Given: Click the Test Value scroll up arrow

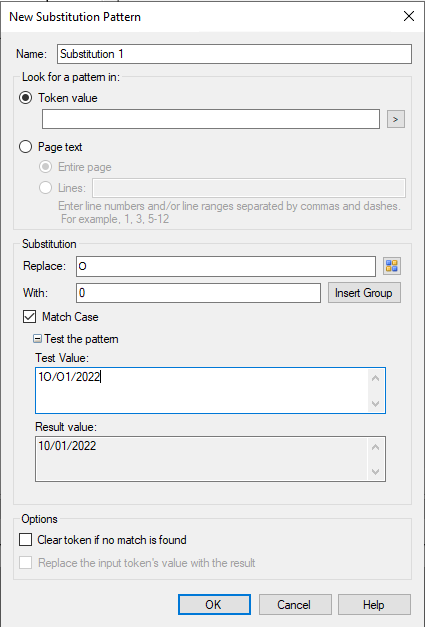Looking at the screenshot, I should (375, 378).
